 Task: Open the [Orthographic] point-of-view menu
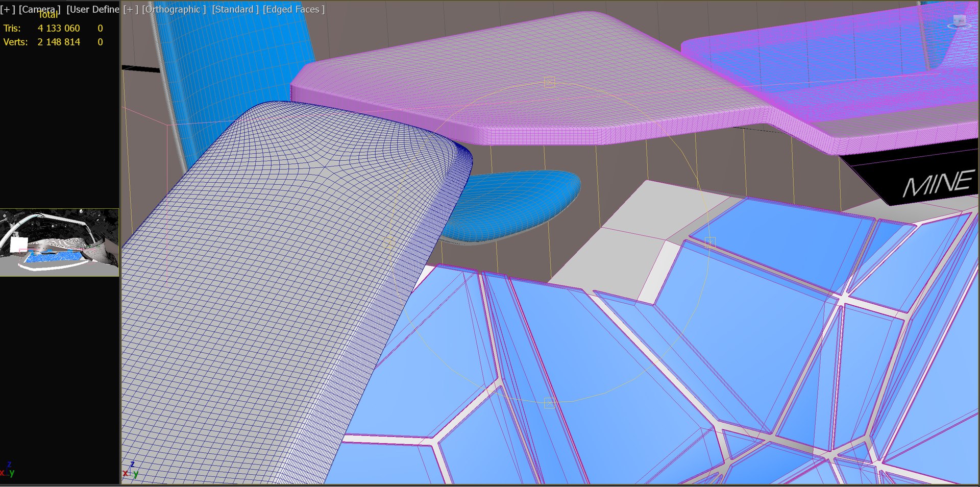pyautogui.click(x=174, y=9)
